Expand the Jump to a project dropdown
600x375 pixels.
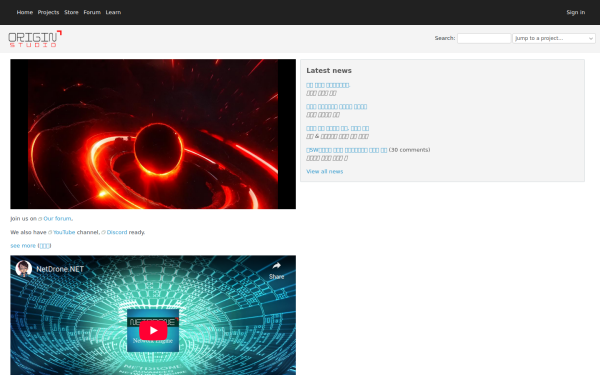click(x=554, y=38)
